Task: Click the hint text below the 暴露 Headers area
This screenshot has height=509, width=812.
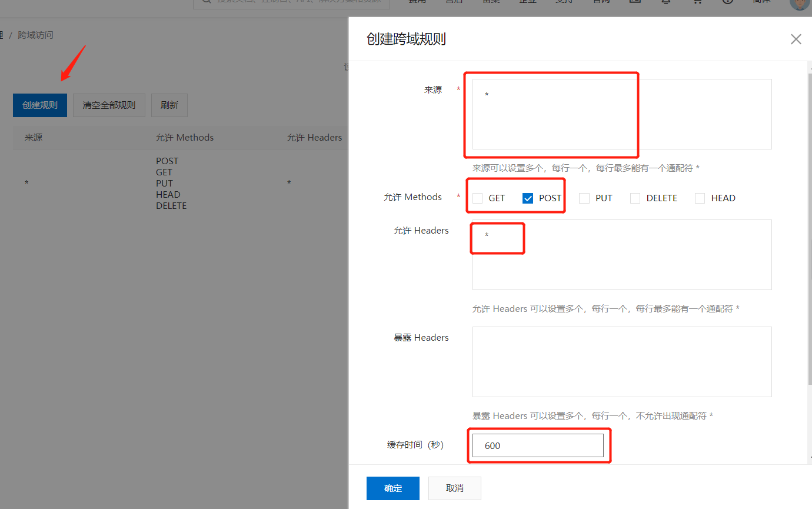Action: click(x=593, y=416)
